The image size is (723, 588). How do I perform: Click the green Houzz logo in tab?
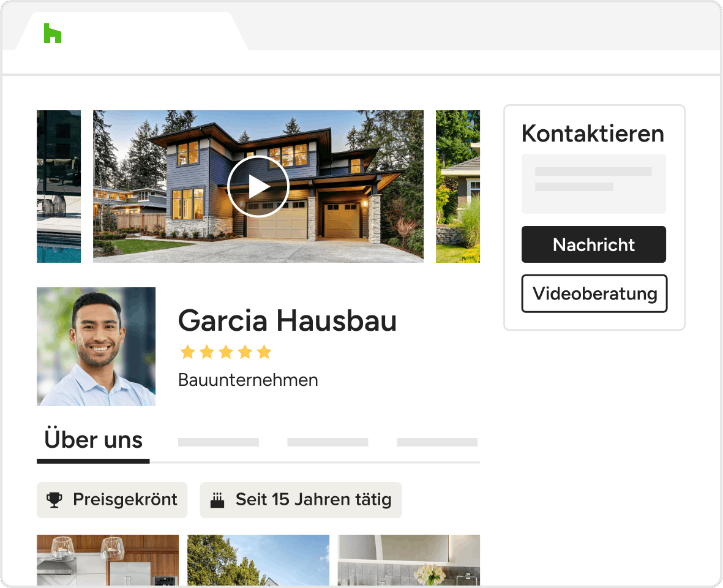pos(53,33)
